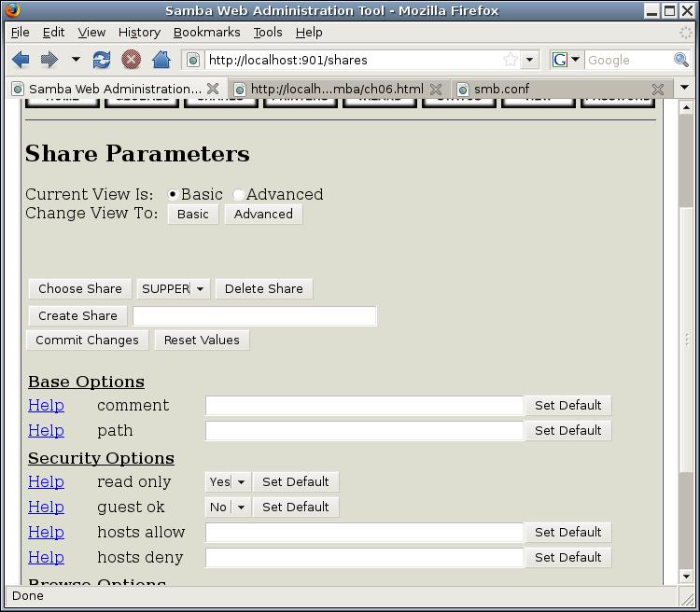Click the path text input field

(364, 431)
